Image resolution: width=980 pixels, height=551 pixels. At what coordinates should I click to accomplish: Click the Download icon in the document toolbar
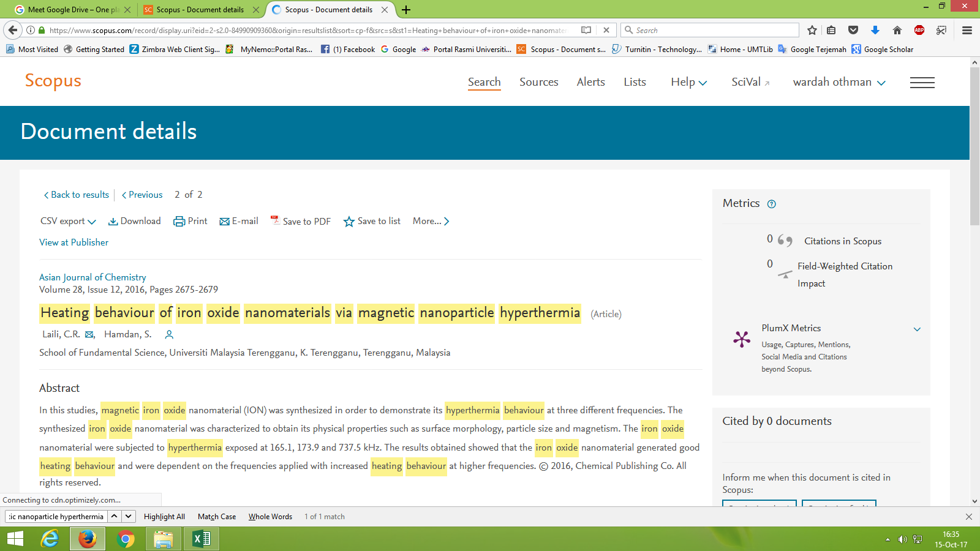coord(113,222)
